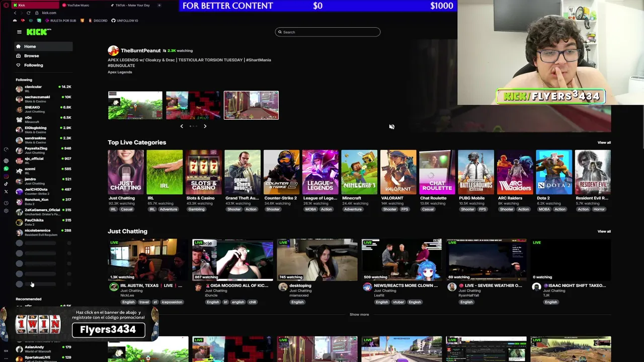
Task: View all Top Live Categories
Action: [x=604, y=143]
